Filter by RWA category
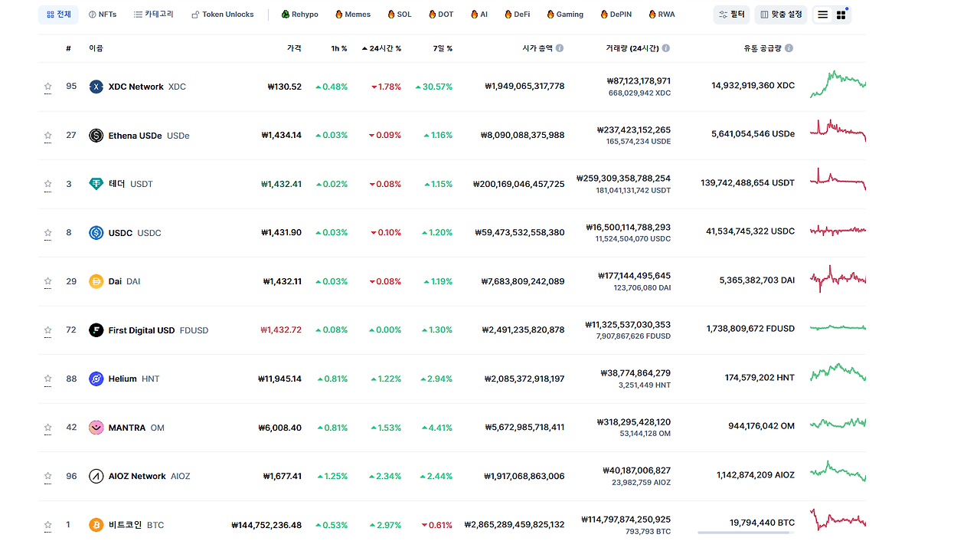 [661, 15]
